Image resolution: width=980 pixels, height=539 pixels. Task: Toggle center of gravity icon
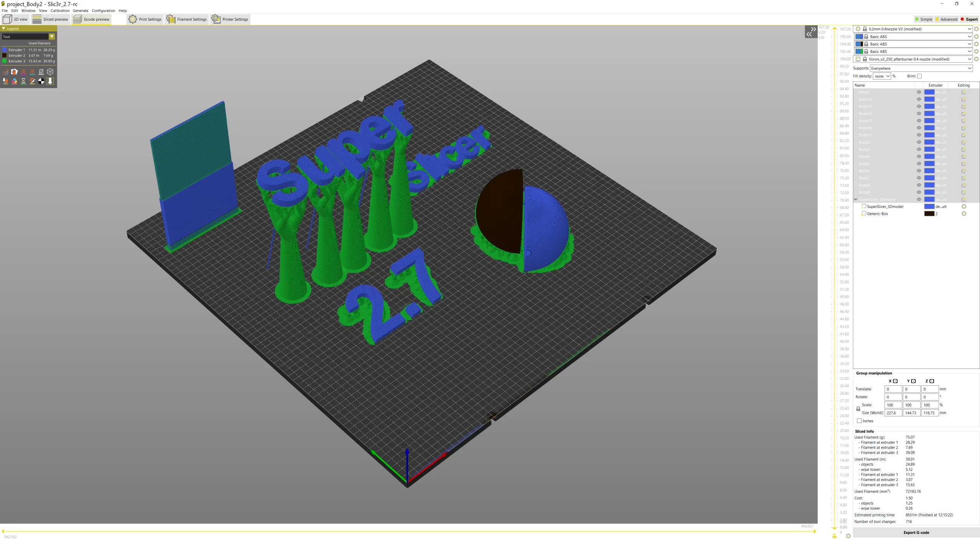(41, 81)
